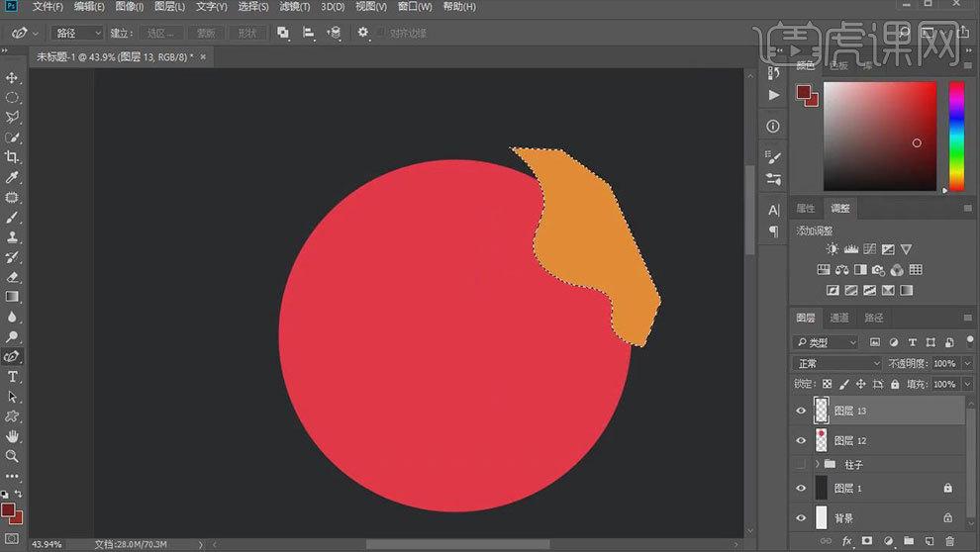The height and width of the screenshot is (552, 980).
Task: Open Layers panel flyout menu
Action: point(968,318)
